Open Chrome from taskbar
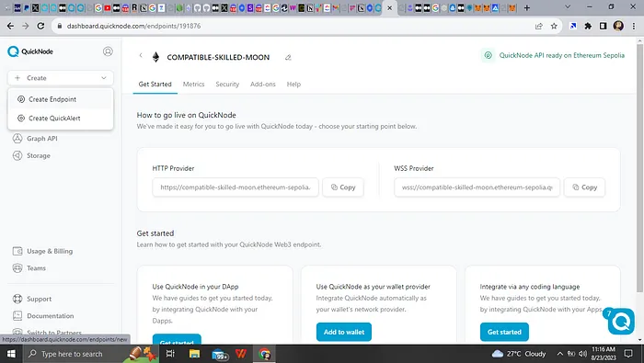Viewport: 644px width, 363px height. point(265,354)
